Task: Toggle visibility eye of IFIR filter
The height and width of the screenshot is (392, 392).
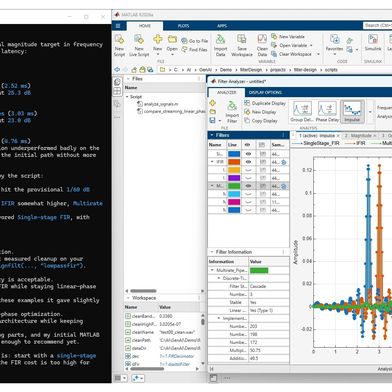Action: coord(248,162)
